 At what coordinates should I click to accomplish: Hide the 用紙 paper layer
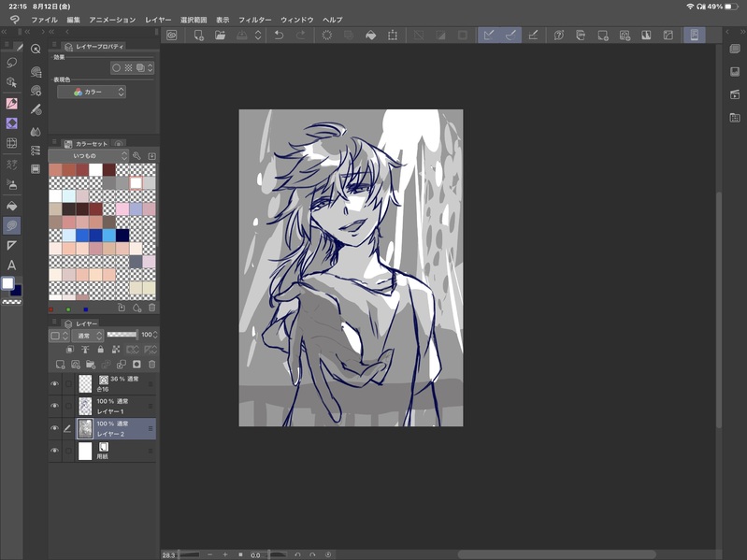[55, 451]
